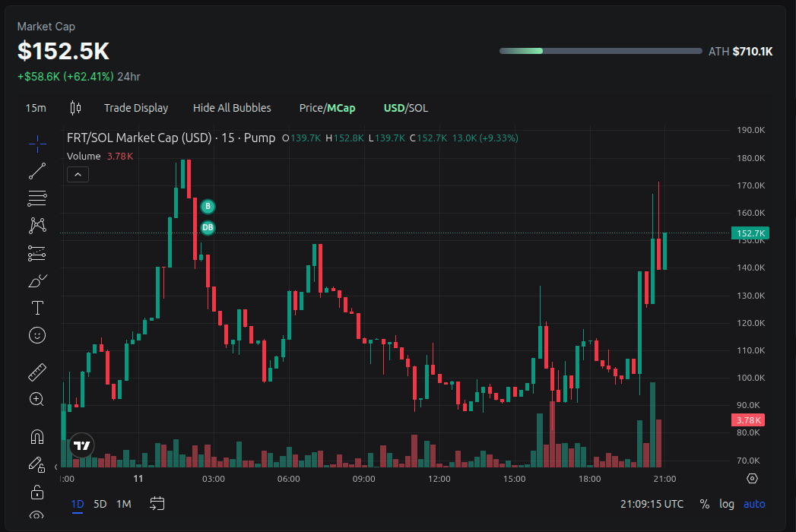The image size is (796, 532).
Task: Select the brush drawing tool
Action: (x=36, y=280)
